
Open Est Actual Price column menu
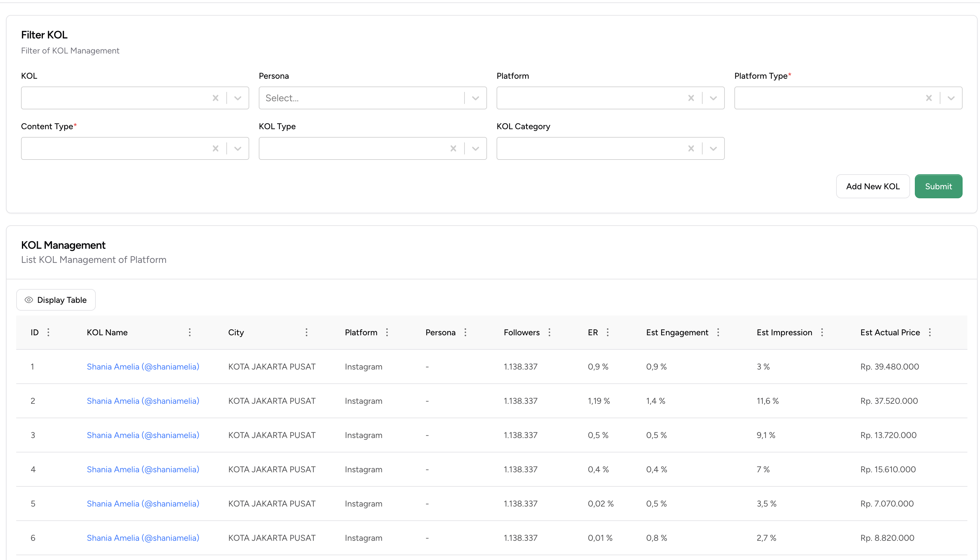click(930, 332)
